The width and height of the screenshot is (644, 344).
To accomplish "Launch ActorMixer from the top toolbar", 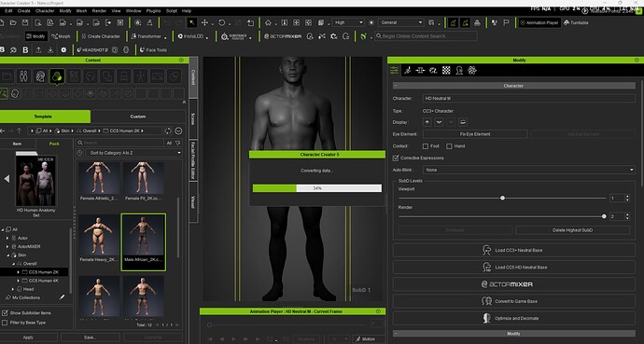I will pos(283,36).
